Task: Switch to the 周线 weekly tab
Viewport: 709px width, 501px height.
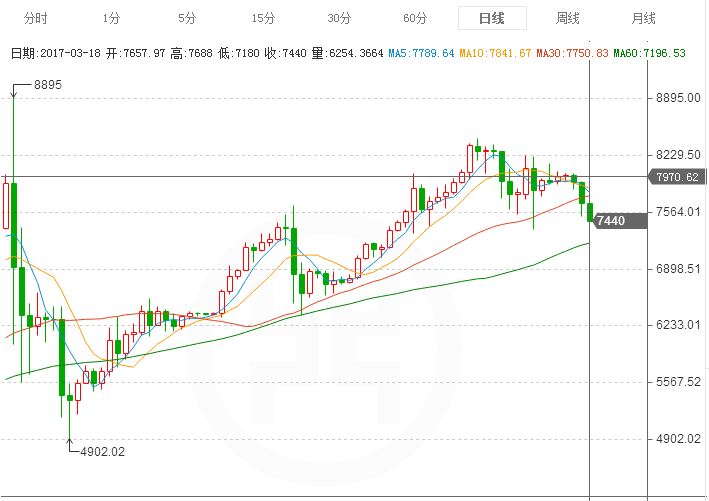Action: tap(567, 19)
